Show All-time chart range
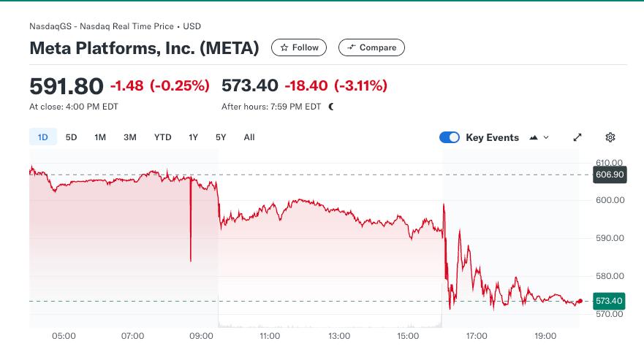The width and height of the screenshot is (644, 352). 249,137
